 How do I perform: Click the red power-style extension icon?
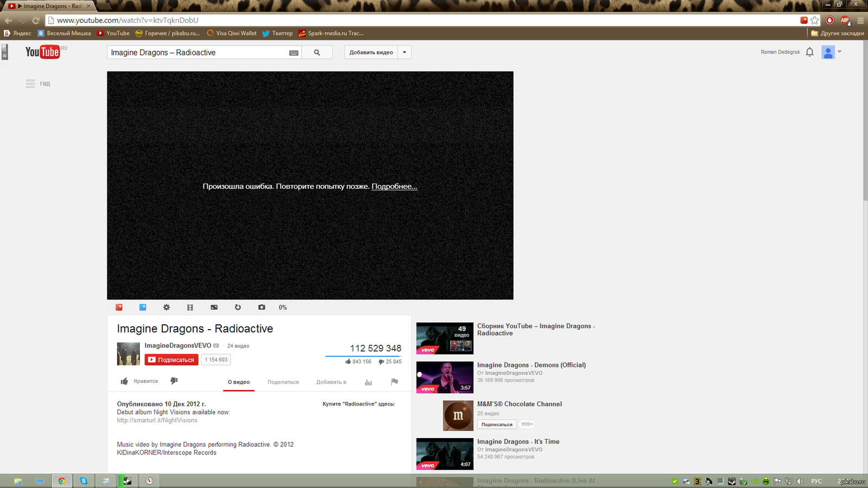point(829,20)
